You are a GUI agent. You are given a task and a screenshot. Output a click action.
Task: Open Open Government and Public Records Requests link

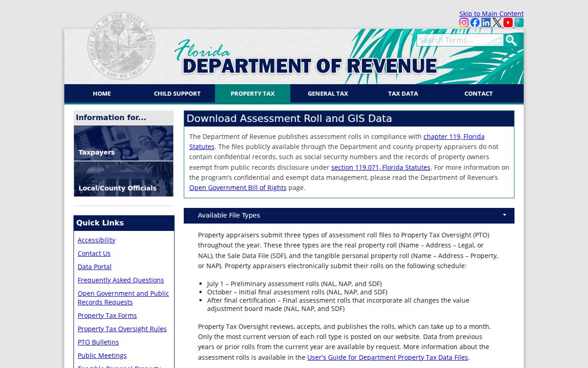coord(123,298)
